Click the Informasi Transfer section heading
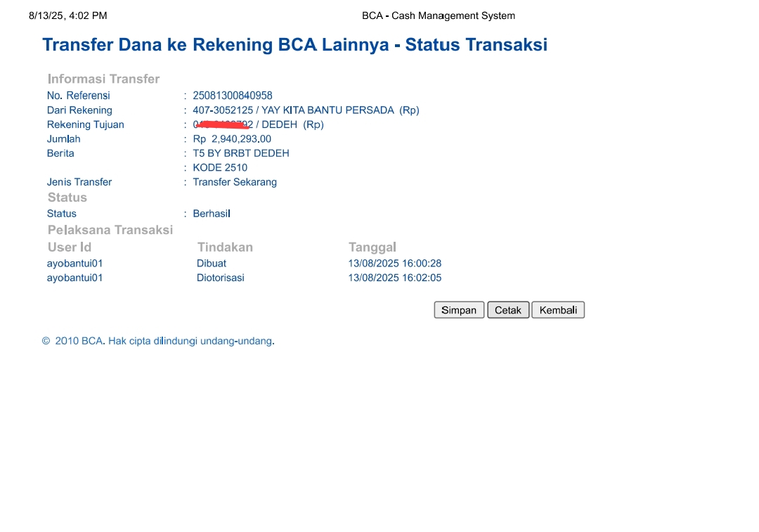 pyautogui.click(x=104, y=79)
